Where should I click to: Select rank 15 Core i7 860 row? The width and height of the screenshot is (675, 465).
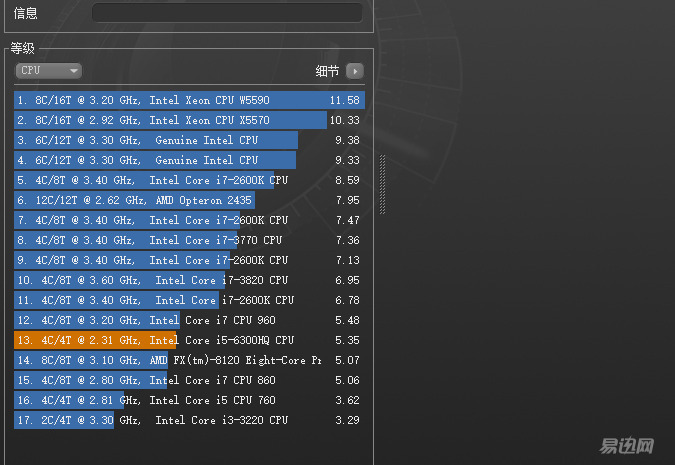pos(189,380)
